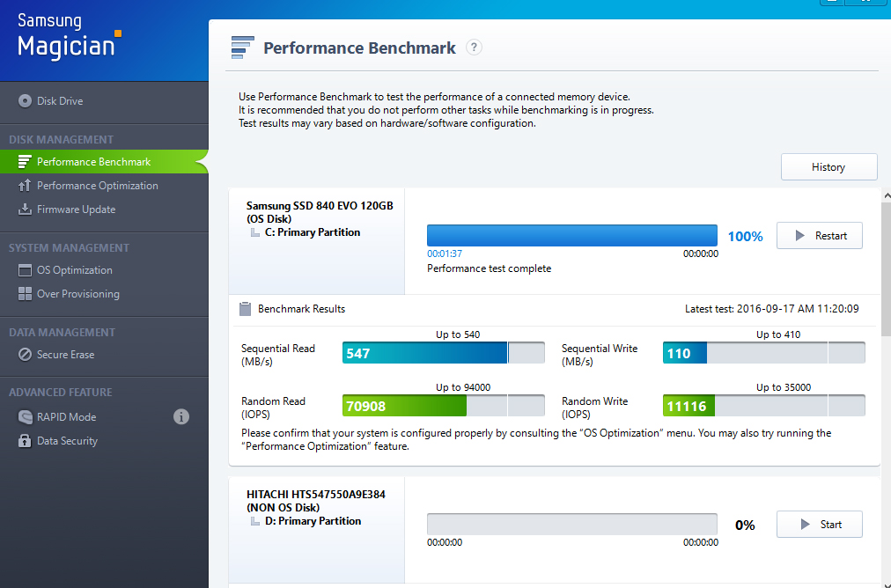Click the Benchmark Results clipboard icon
Image resolution: width=891 pixels, height=588 pixels.
(x=245, y=309)
